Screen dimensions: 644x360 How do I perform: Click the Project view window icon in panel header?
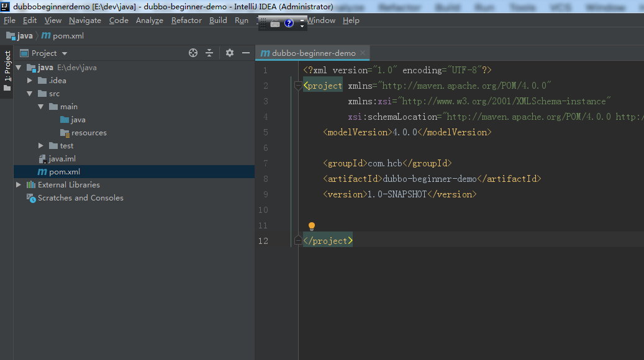tap(24, 53)
